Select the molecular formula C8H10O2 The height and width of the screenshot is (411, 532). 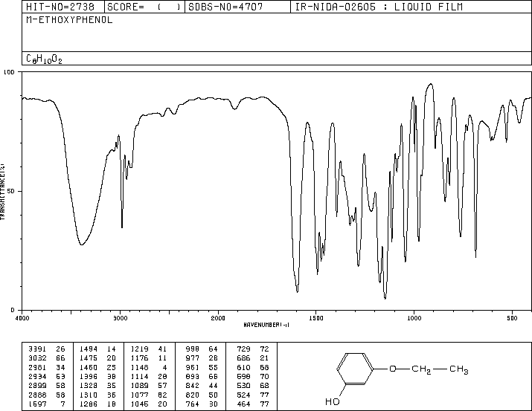click(44, 59)
